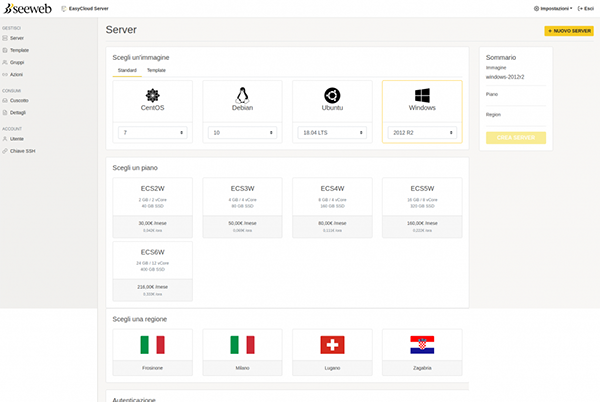Pick the Ubuntu logo icon
600x402 pixels.
(332, 96)
